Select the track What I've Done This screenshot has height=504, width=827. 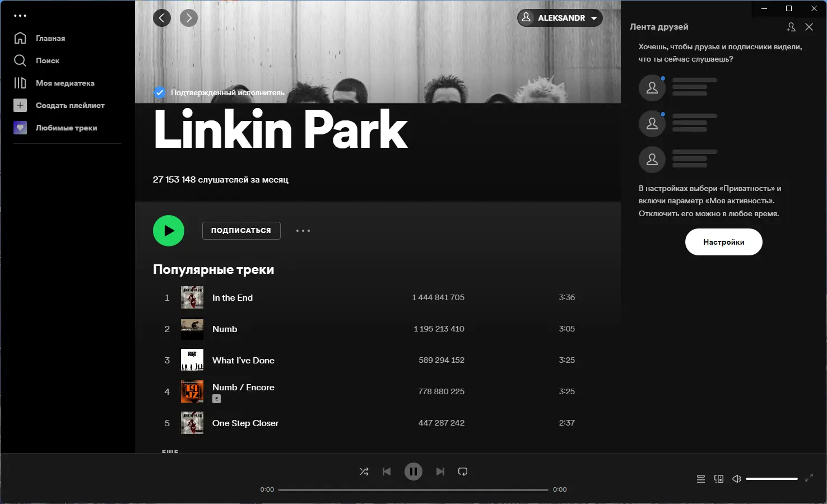coord(243,361)
